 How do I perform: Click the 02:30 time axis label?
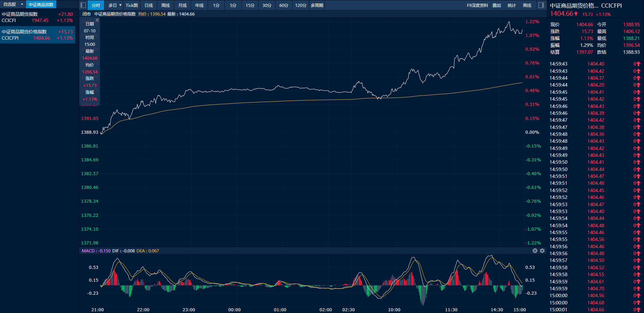point(348,310)
